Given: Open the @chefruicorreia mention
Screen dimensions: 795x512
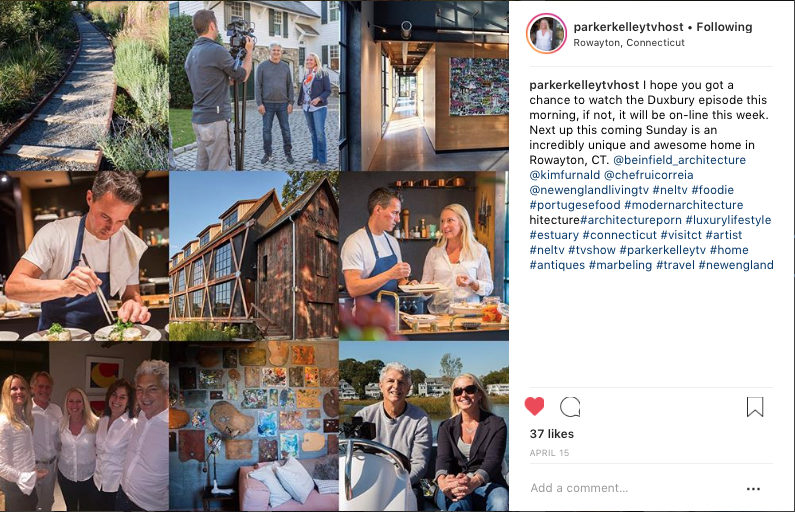Looking at the screenshot, I should tap(648, 175).
